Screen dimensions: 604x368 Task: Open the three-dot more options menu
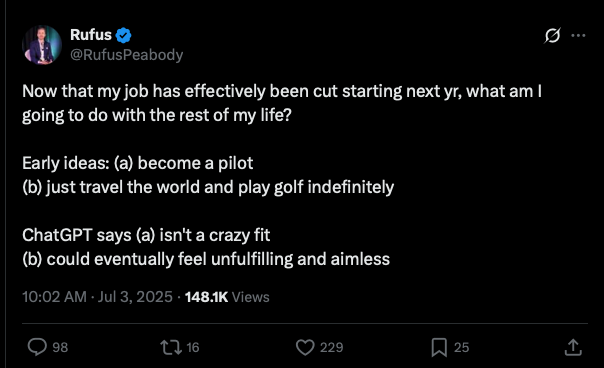tap(578, 35)
